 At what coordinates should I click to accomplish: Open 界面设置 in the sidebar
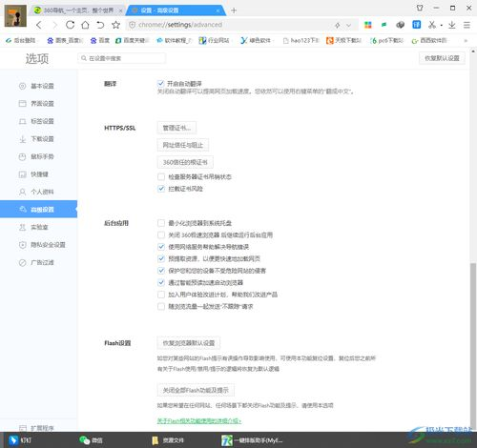tap(38, 104)
